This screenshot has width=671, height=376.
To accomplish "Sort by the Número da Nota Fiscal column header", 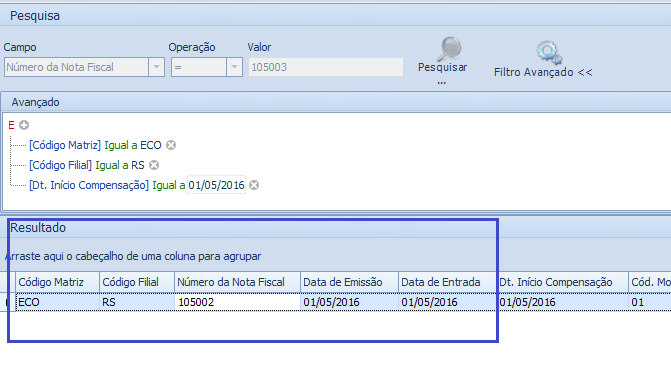I will [238, 282].
